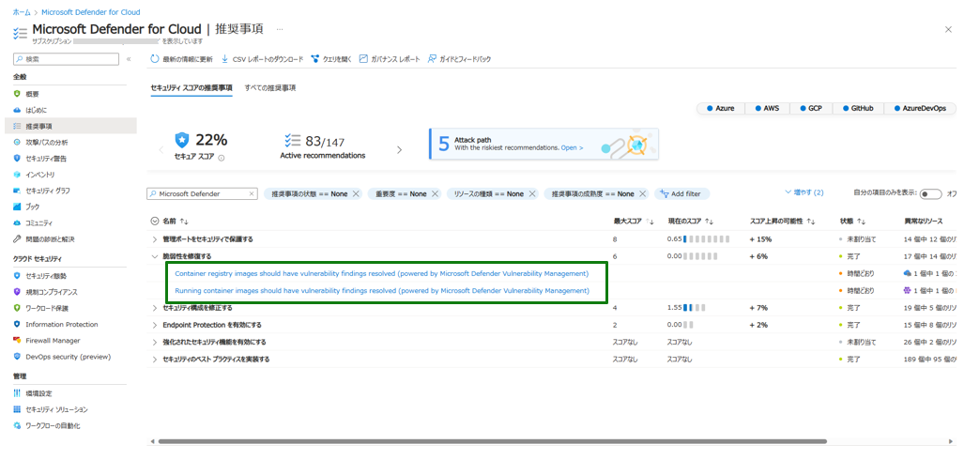Open the 概要 overview sidebar icon
The height and width of the screenshot is (460, 980).
[18, 94]
